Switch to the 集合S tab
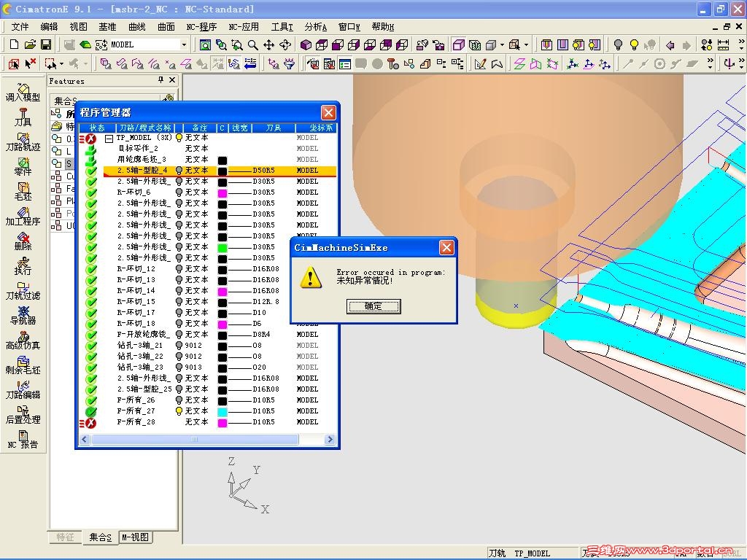 click(x=100, y=537)
